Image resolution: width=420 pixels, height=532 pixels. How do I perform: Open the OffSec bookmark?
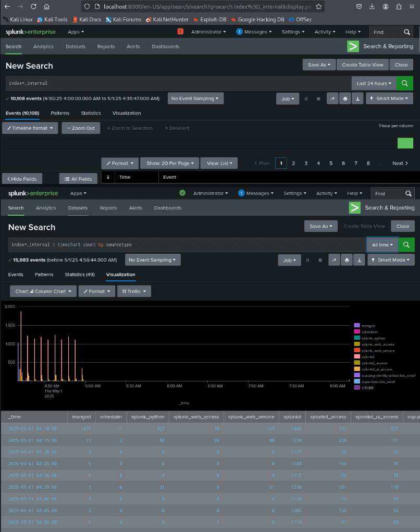click(x=300, y=19)
